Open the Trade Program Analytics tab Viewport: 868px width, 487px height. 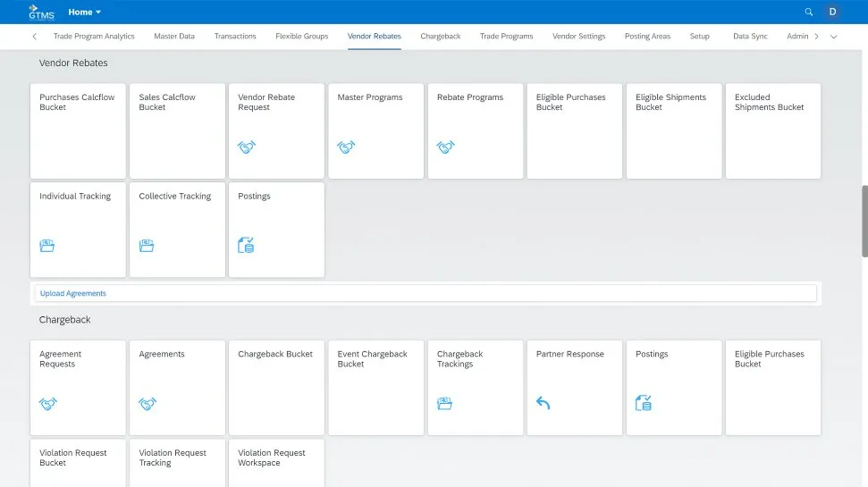coord(94,37)
